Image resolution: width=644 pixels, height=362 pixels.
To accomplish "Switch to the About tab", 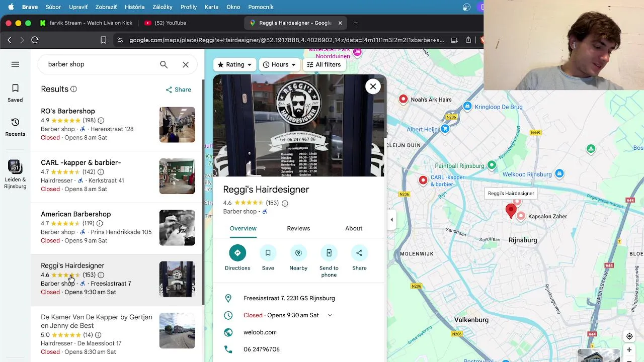I will point(354,228).
